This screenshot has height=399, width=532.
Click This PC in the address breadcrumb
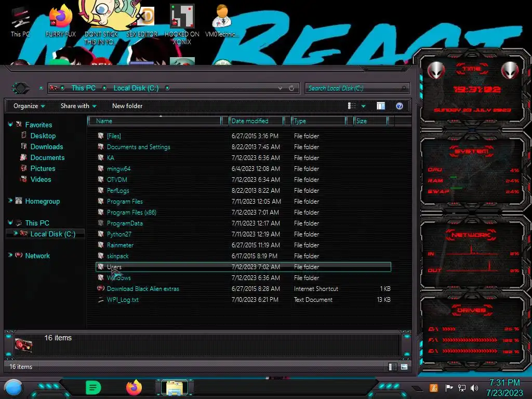pos(84,88)
